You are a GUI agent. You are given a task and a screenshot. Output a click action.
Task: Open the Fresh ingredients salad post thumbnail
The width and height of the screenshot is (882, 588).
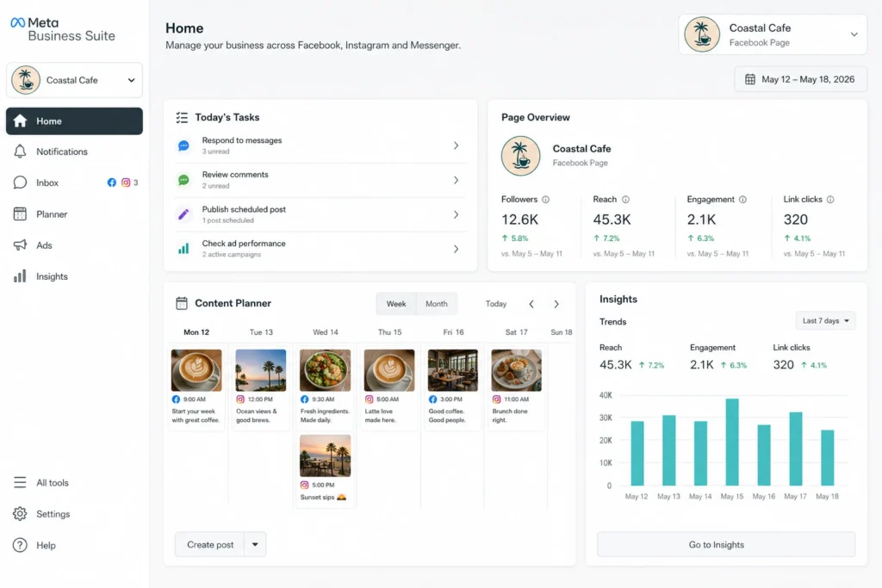325,370
